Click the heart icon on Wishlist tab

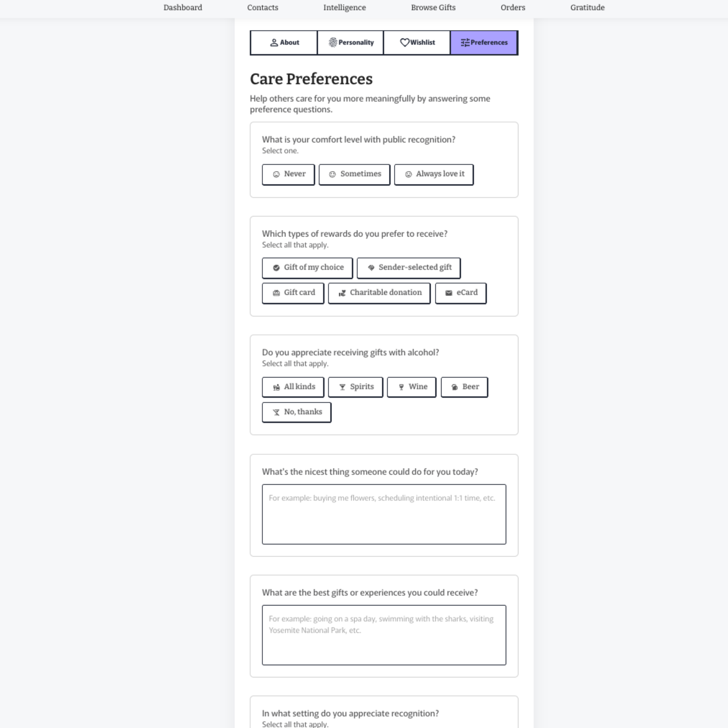click(404, 43)
